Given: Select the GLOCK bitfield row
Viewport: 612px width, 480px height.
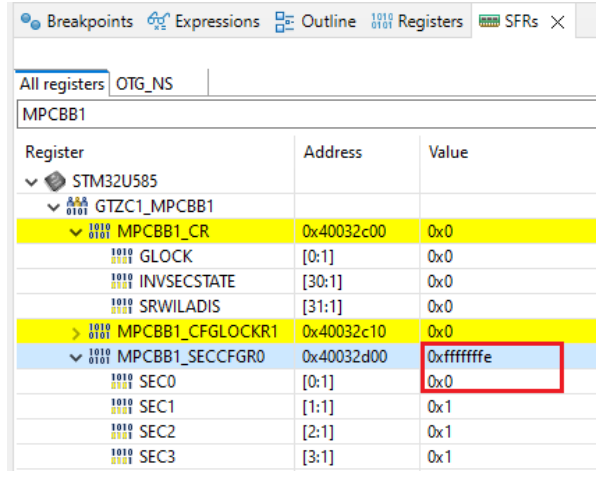Looking at the screenshot, I should (x=306, y=257).
